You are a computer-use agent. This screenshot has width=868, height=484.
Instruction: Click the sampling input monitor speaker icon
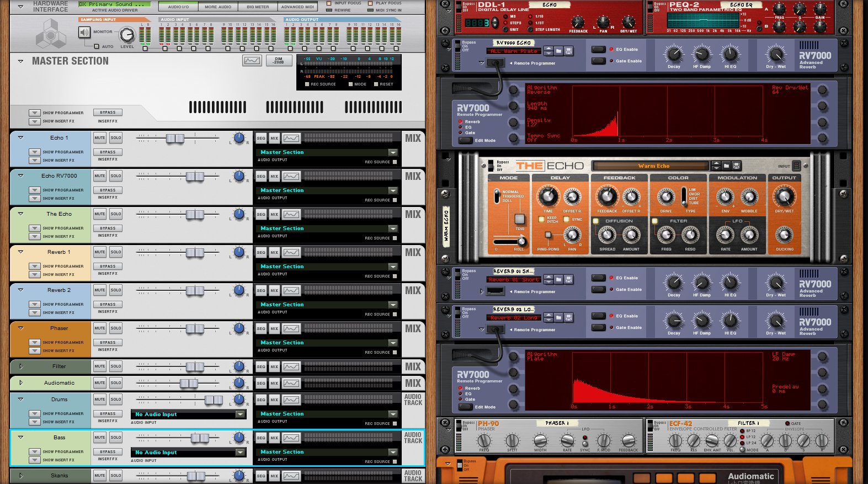coord(84,32)
